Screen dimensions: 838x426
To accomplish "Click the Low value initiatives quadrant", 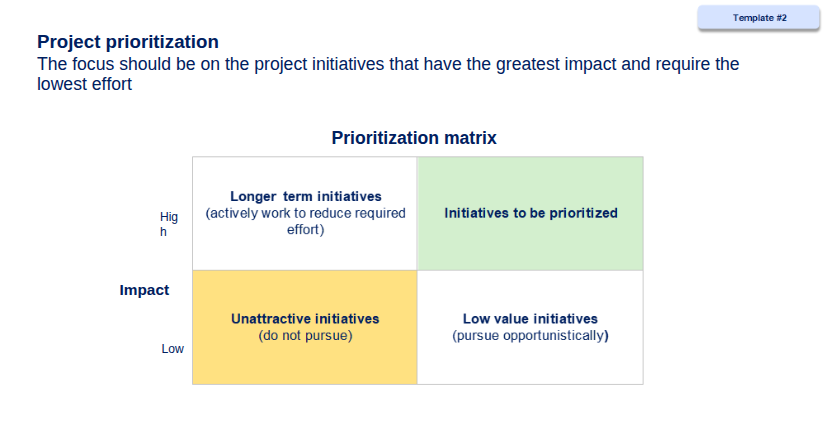I will tap(530, 327).
